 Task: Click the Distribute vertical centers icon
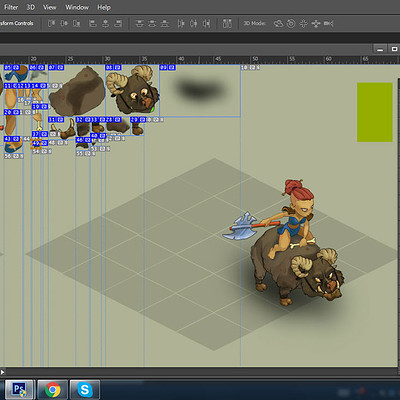(x=152, y=23)
